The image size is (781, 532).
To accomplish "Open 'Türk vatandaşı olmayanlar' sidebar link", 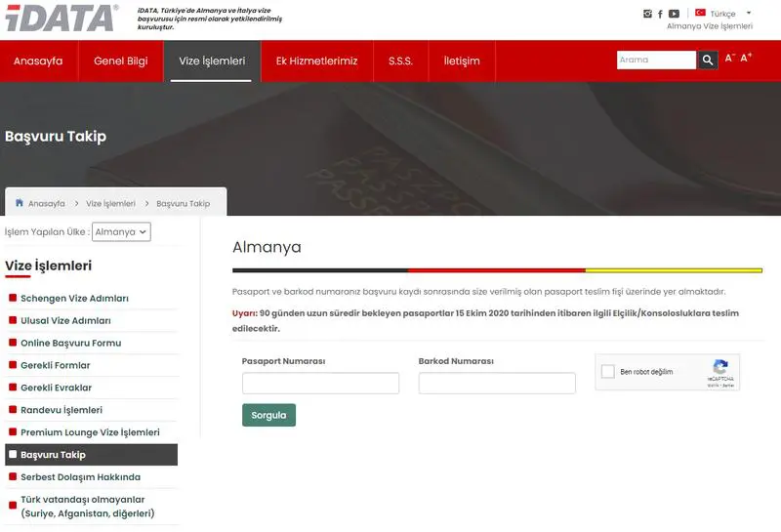I will pyautogui.click(x=88, y=506).
